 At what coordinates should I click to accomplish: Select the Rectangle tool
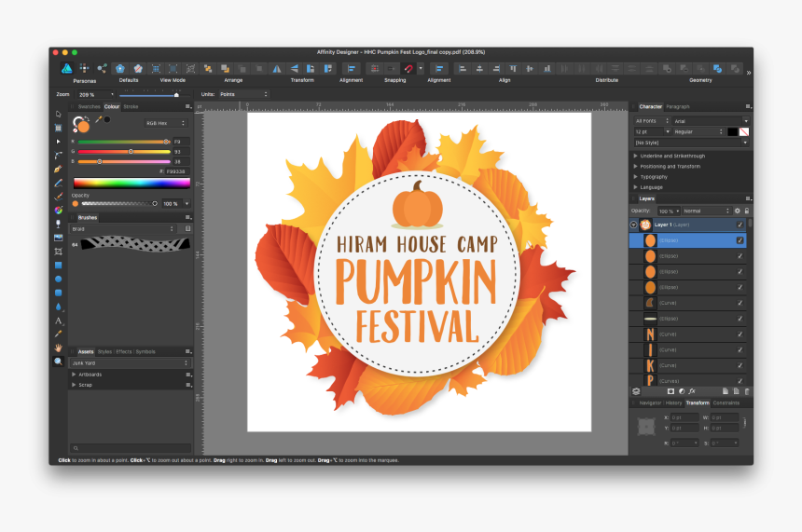[59, 266]
